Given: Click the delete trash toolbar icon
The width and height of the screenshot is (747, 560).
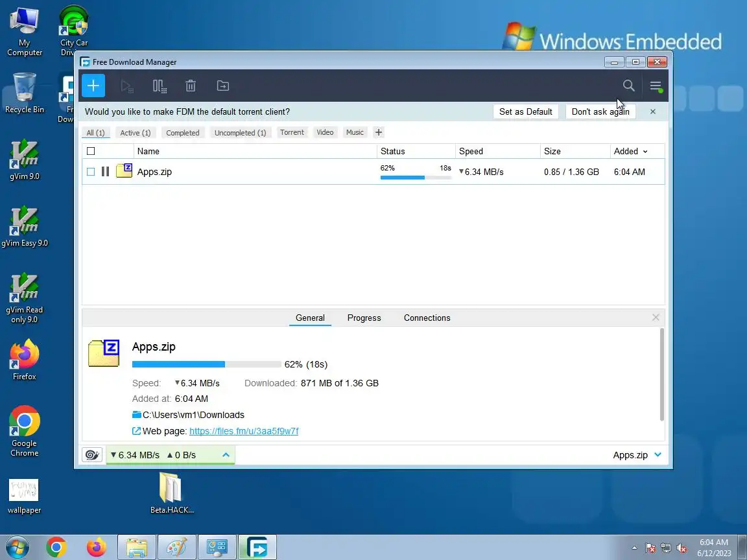Looking at the screenshot, I should (191, 86).
